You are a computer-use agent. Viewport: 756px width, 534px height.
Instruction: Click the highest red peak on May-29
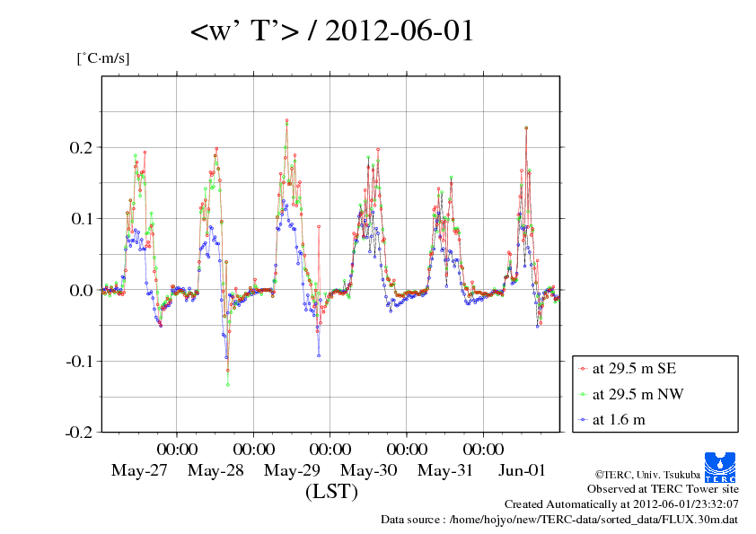(x=287, y=120)
